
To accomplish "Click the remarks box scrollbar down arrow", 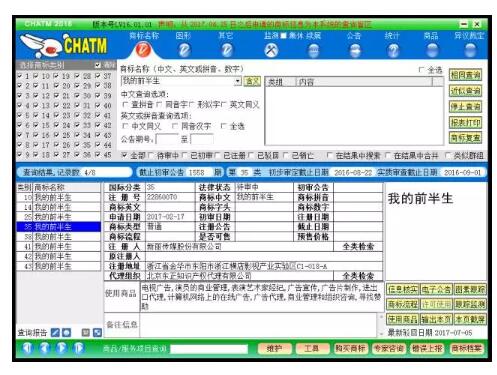I will 381,334.
